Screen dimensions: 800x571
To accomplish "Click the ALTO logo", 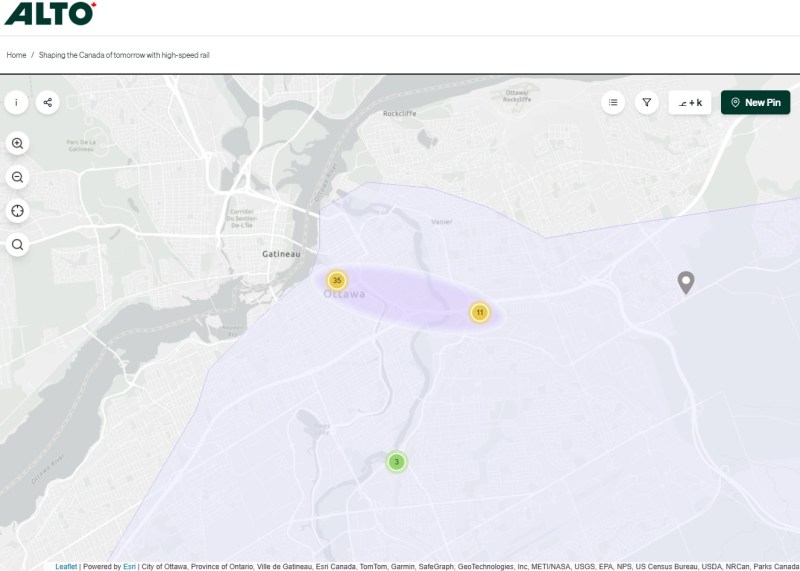I will click(x=50, y=13).
